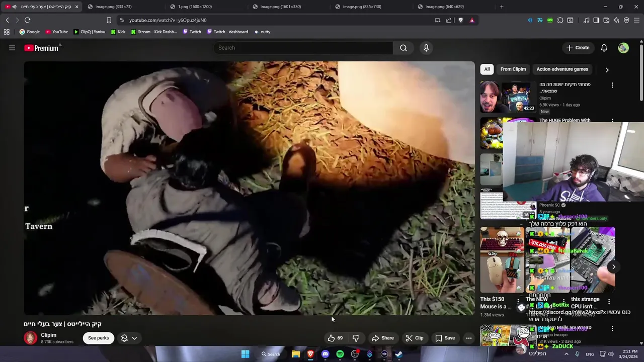Open Spotify from taskbar

(340, 354)
